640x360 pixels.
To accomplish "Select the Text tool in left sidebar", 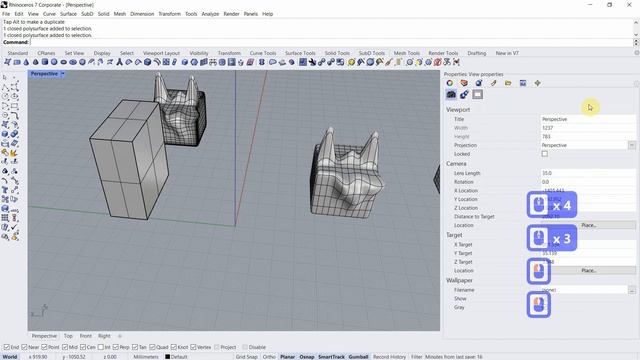I will pyautogui.click(x=5, y=190).
